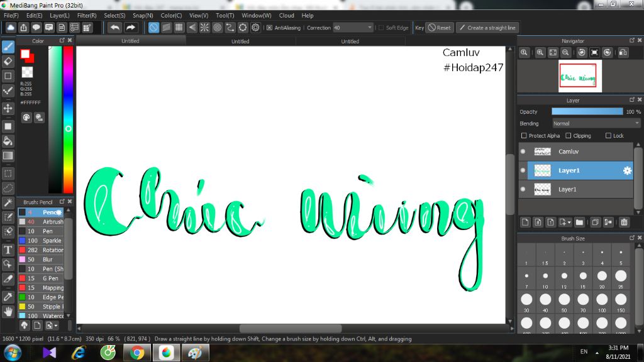Select the Magic Wand tool
The width and height of the screenshot is (644, 362).
point(8,202)
